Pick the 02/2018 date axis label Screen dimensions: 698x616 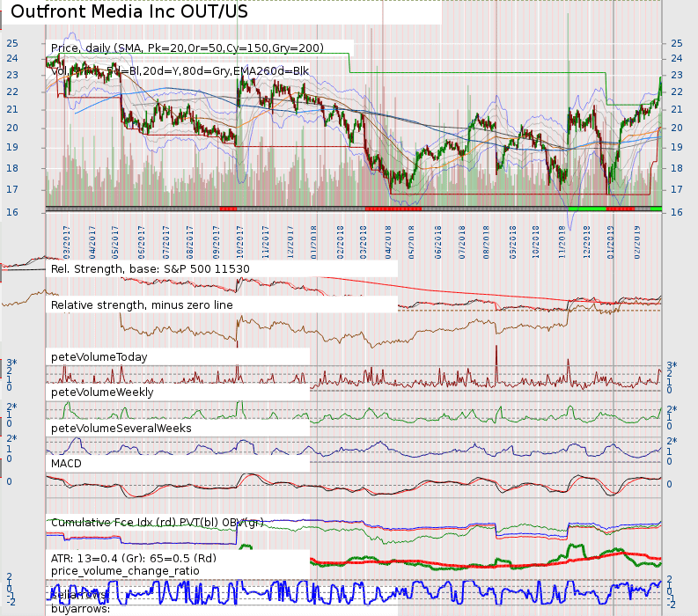(340, 243)
